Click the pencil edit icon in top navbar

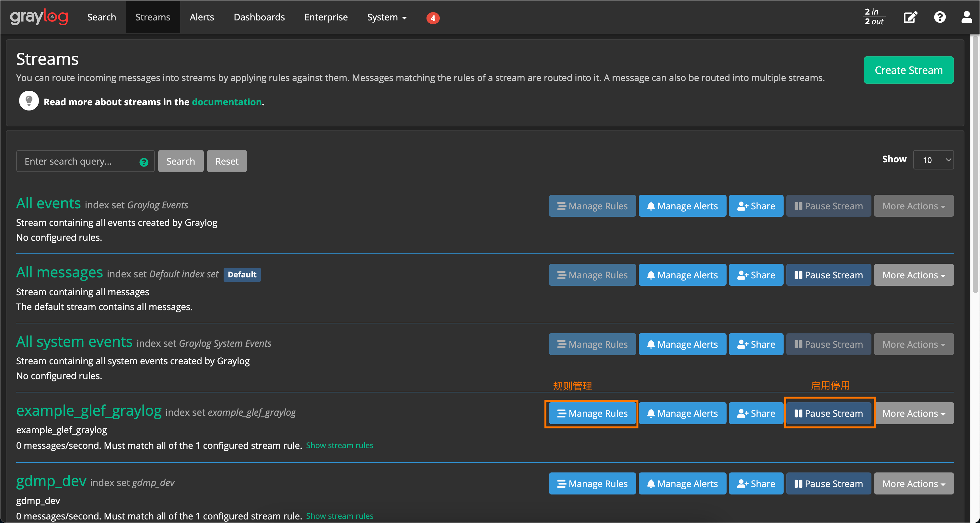point(910,17)
